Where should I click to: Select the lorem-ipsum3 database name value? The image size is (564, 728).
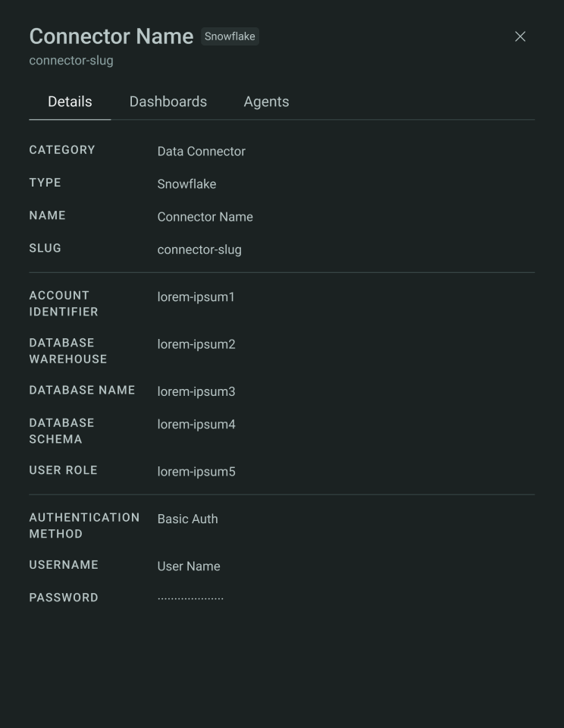[196, 392]
